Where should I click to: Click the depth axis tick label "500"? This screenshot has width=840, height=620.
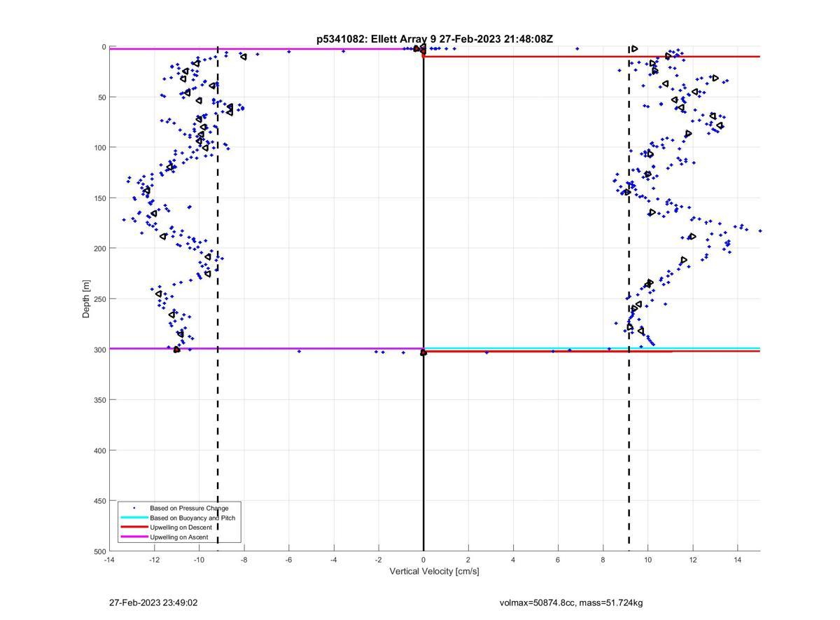coord(100,551)
